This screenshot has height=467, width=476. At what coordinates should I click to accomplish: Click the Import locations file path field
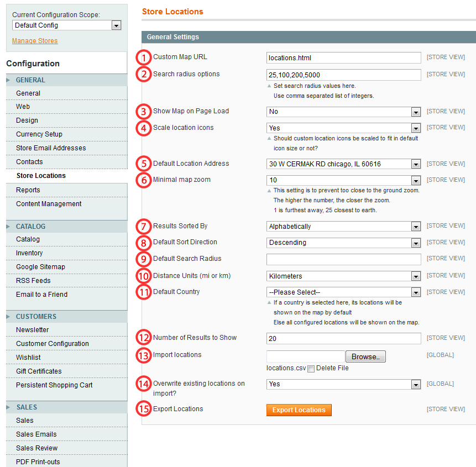(305, 356)
